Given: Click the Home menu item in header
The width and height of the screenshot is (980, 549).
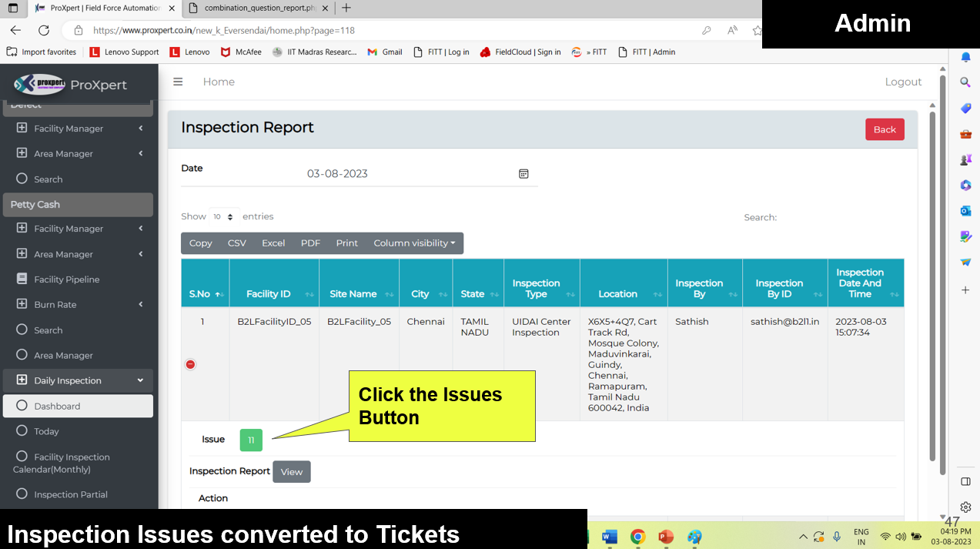Looking at the screenshot, I should [x=219, y=82].
